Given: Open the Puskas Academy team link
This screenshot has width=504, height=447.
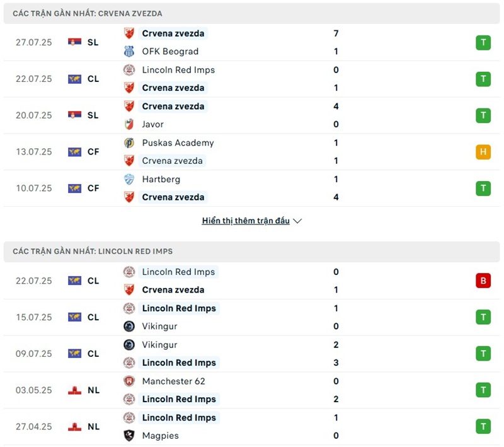Looking at the screenshot, I should click(x=178, y=143).
